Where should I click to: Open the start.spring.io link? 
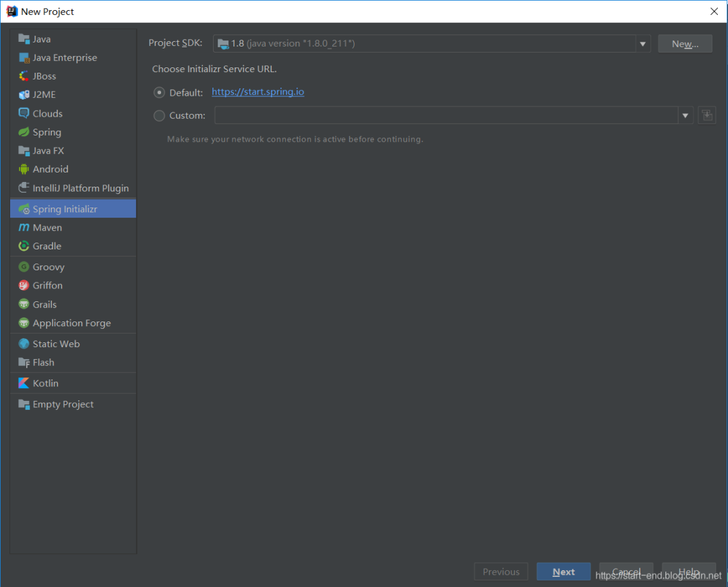[257, 92]
